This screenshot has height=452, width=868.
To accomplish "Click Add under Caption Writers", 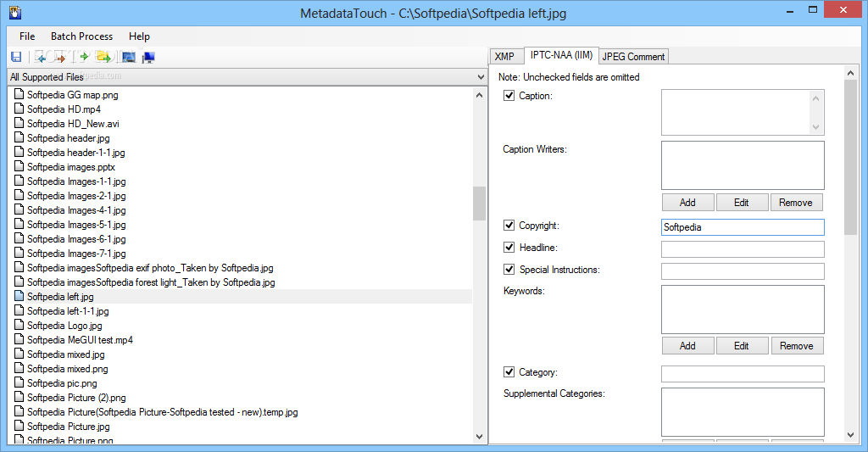I will (x=687, y=202).
